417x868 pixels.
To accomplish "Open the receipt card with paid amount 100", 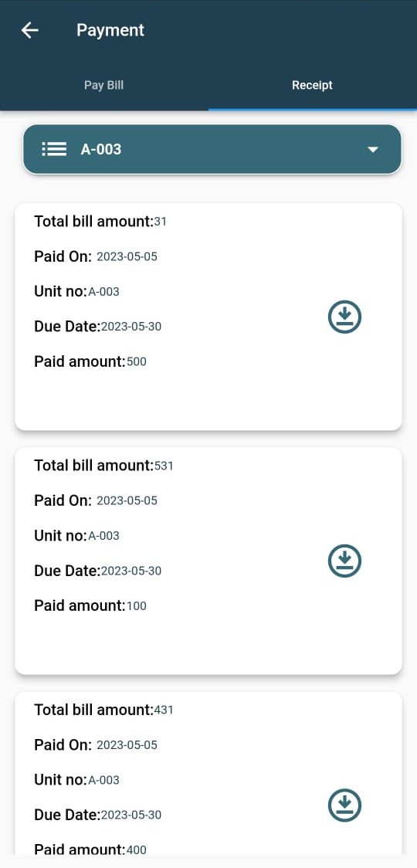I will [208, 561].
